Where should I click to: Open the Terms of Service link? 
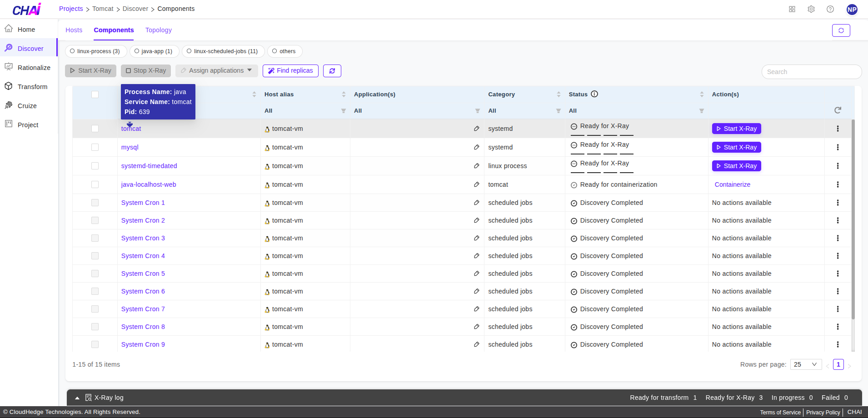tap(780, 413)
